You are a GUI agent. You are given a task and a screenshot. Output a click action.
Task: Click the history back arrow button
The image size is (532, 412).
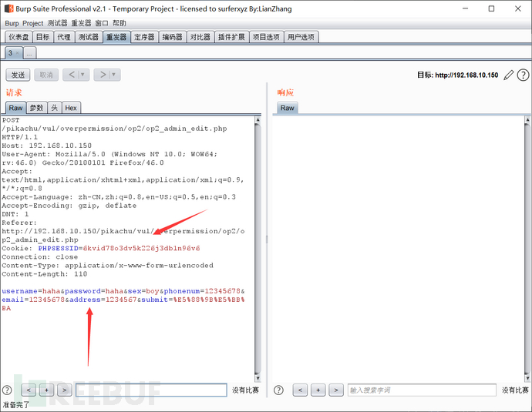click(x=72, y=75)
